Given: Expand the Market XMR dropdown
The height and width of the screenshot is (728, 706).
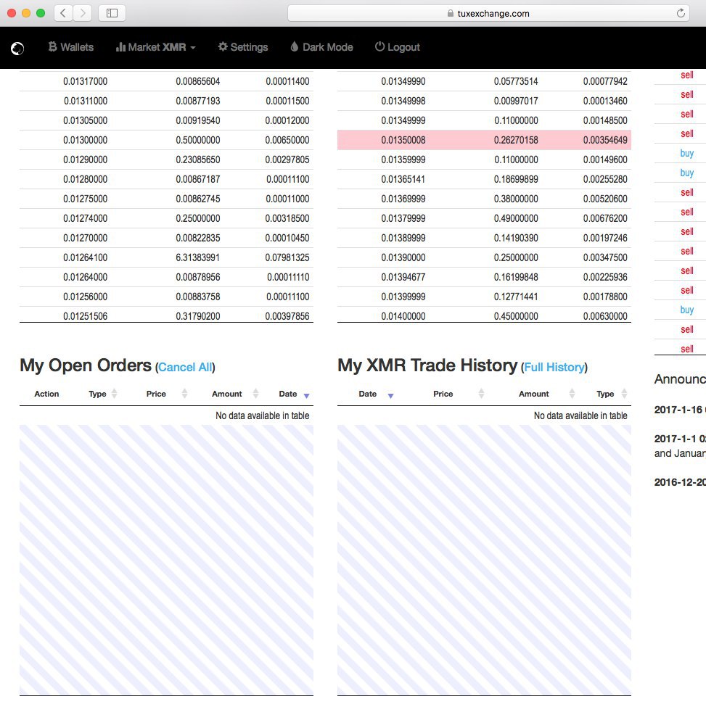Looking at the screenshot, I should pos(155,47).
